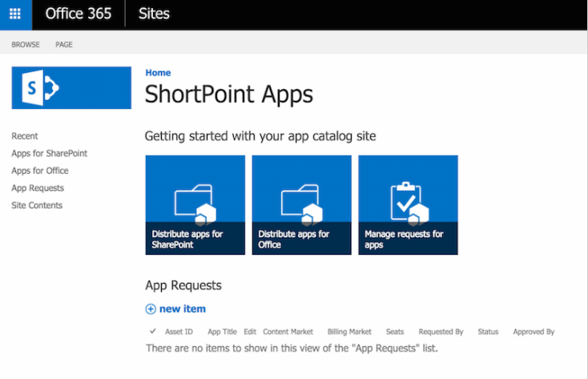Click the App Requests section heading
Viewport: 588px width, 379px height.
183,285
